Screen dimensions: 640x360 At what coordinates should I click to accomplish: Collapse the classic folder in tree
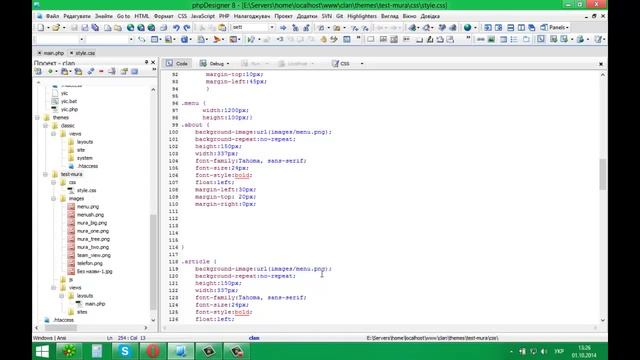click(45, 126)
